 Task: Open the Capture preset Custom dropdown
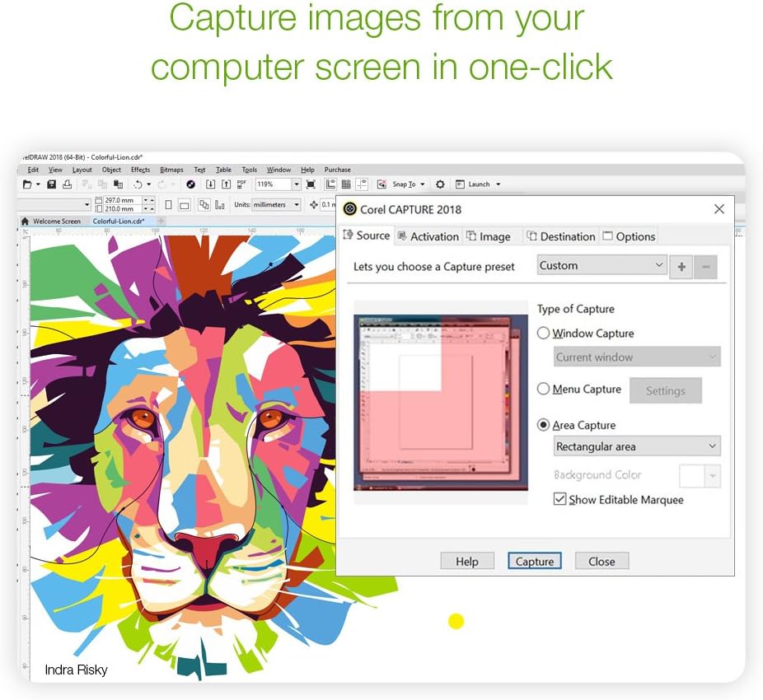(x=602, y=265)
